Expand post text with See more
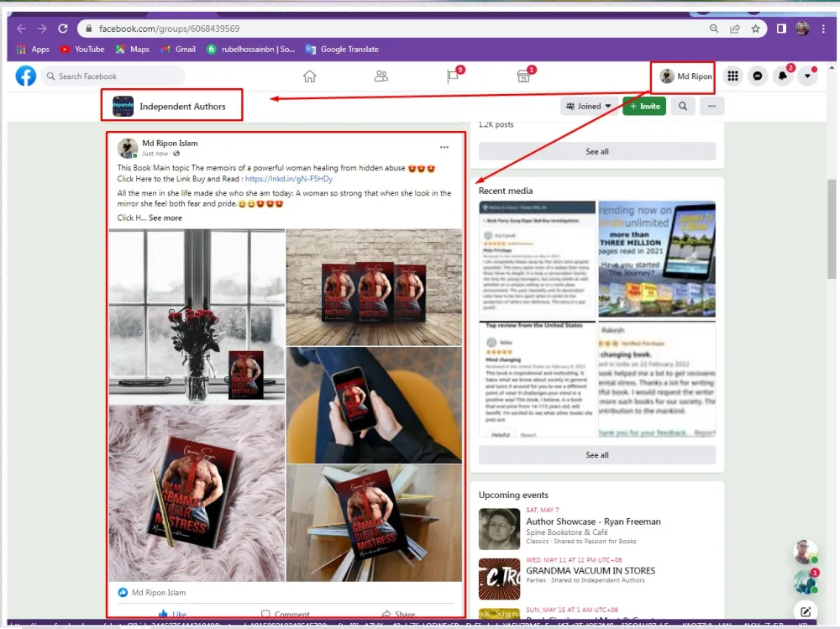 (165, 218)
